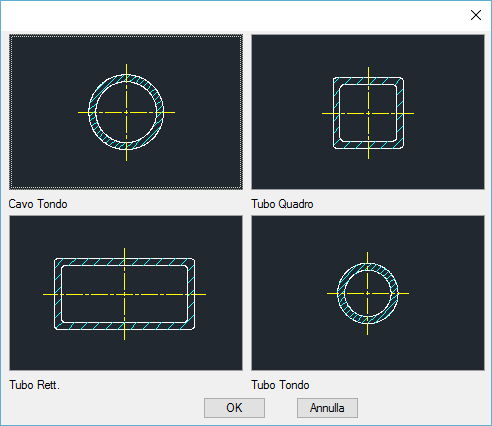Click the "Tubo Quadro" label text

coord(282,204)
